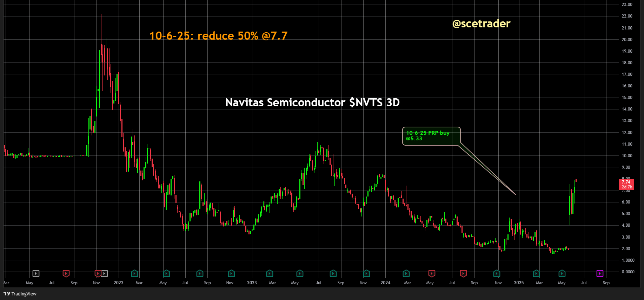Select the 15.00 price scale label
This screenshot has width=644, height=300.
[627, 98]
